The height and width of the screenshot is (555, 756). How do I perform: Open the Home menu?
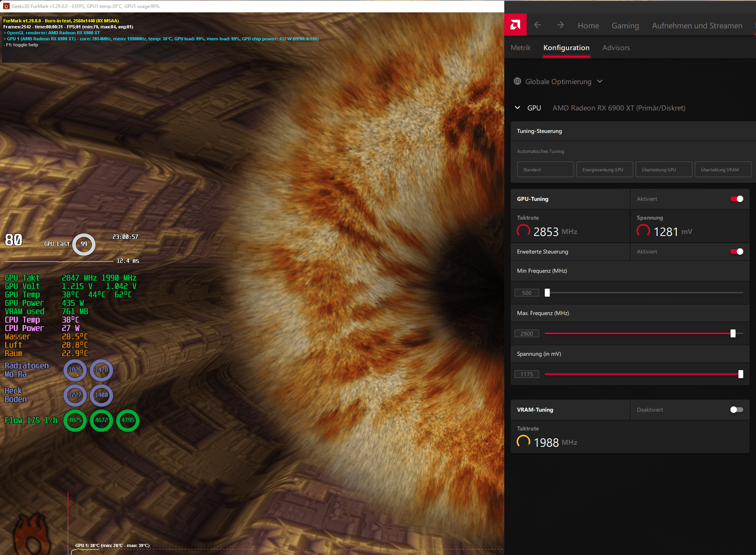[588, 26]
